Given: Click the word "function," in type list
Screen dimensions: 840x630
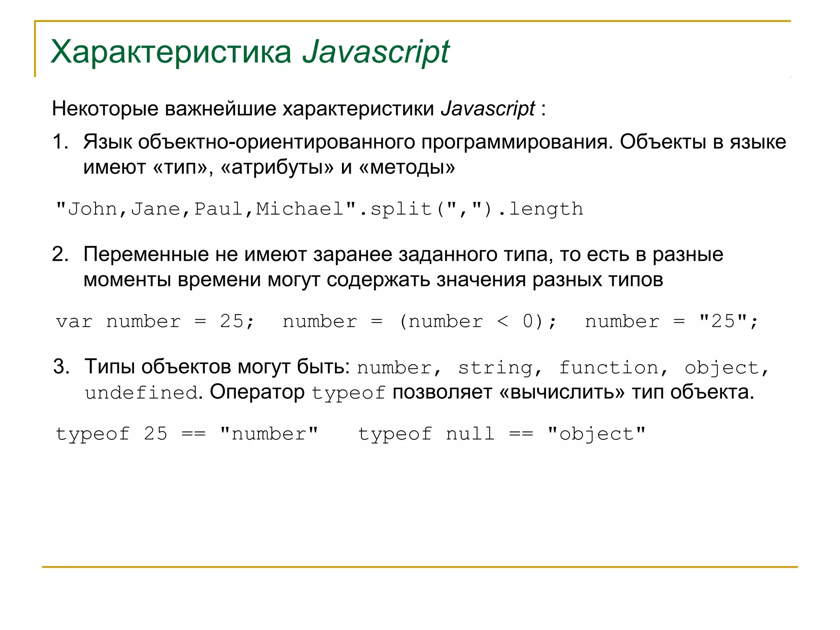Looking at the screenshot, I should click(x=613, y=368).
